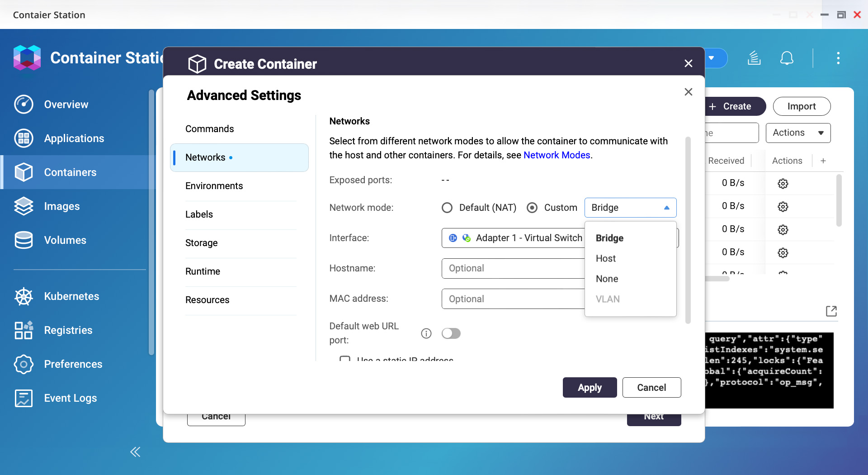The image size is (868, 475).
Task: Toggle the Default web URL port switch
Action: coord(451,333)
